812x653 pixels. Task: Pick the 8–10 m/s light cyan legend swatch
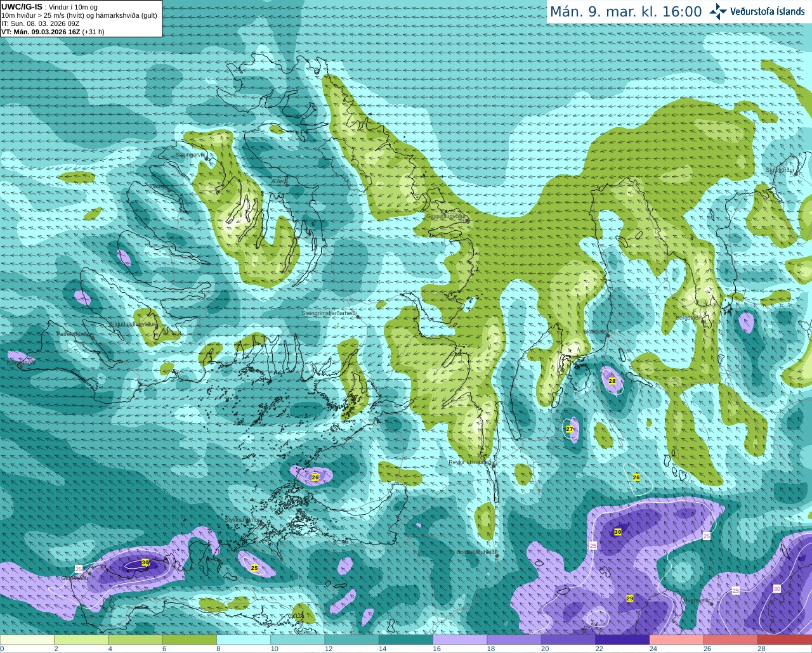[x=244, y=640]
